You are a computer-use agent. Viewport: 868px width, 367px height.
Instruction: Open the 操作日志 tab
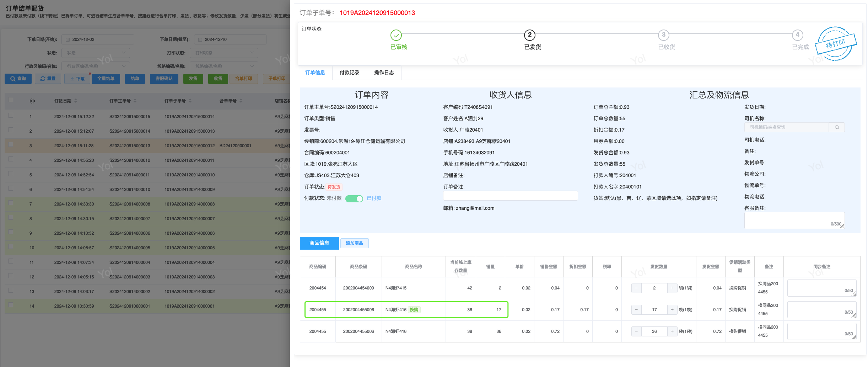384,73
